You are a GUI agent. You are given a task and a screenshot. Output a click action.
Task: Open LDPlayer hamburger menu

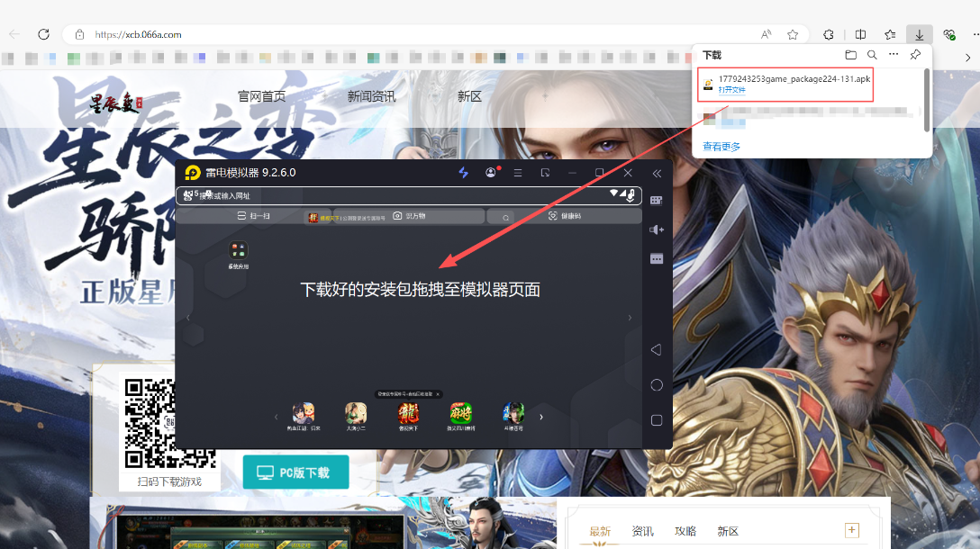coord(518,173)
